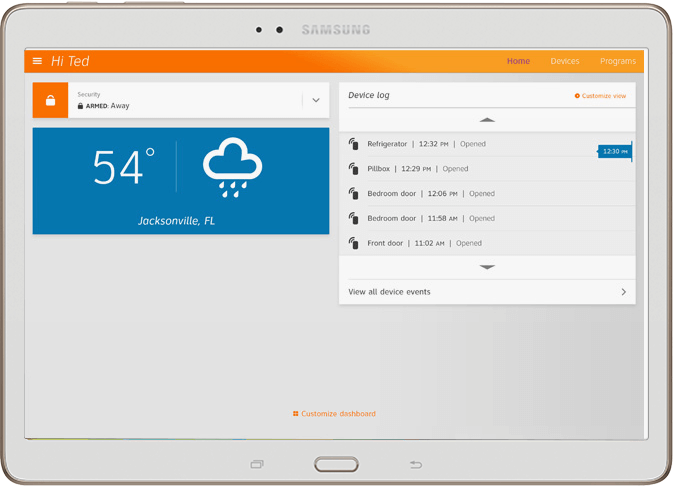Select the 12:30 PM timeline marker

(614, 151)
